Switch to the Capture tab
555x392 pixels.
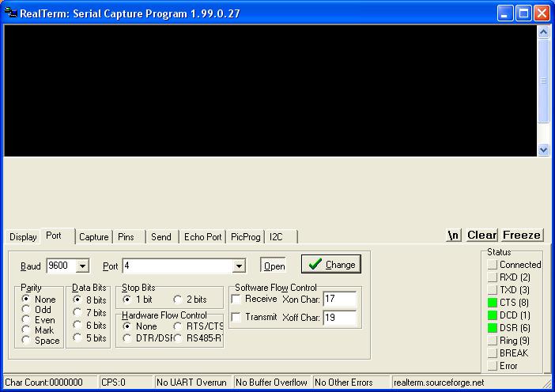coord(93,236)
